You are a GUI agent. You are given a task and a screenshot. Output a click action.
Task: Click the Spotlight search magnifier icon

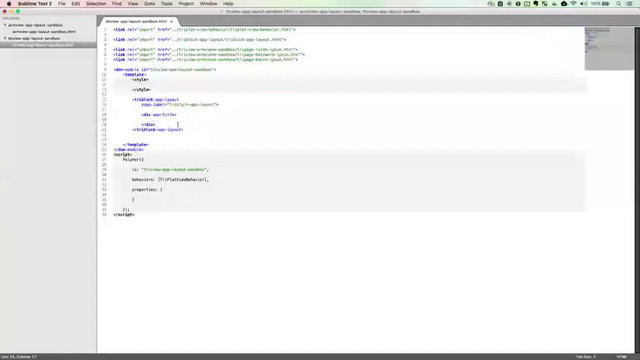tap(619, 4)
